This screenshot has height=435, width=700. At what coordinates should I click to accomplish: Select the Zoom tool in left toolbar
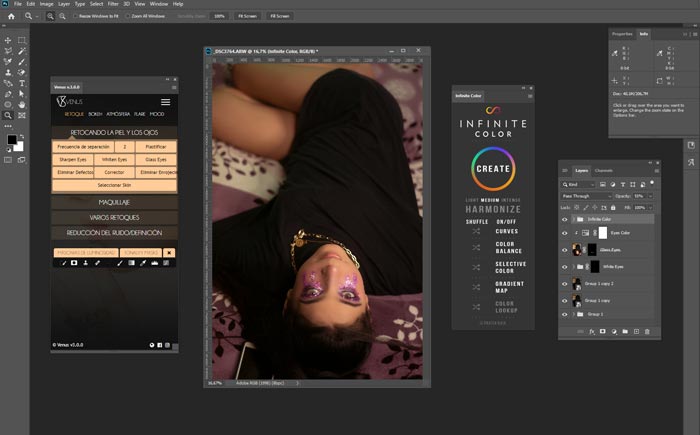tap(8, 115)
